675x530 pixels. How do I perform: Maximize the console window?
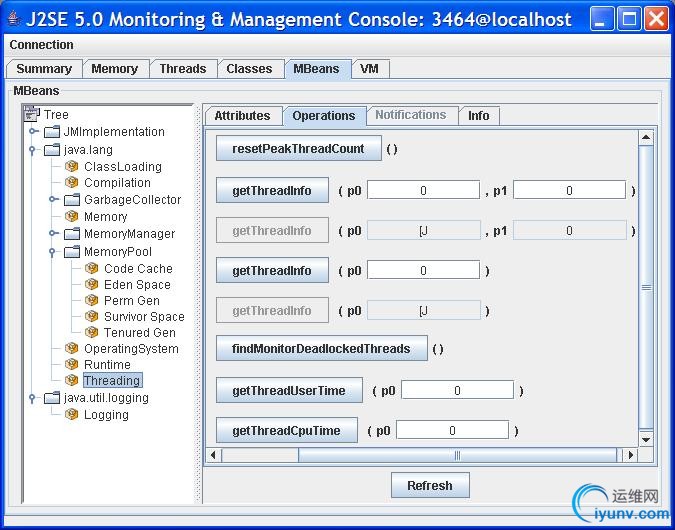pyautogui.click(x=629, y=19)
